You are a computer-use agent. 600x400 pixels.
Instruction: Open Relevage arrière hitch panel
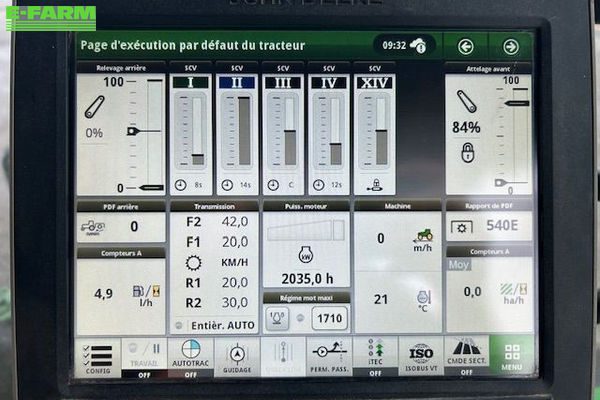pyautogui.click(x=121, y=129)
